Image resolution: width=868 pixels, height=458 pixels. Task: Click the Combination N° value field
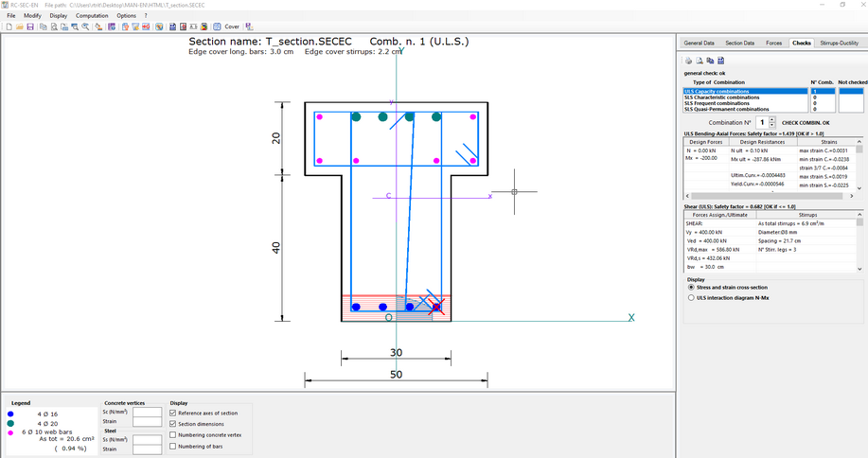762,122
